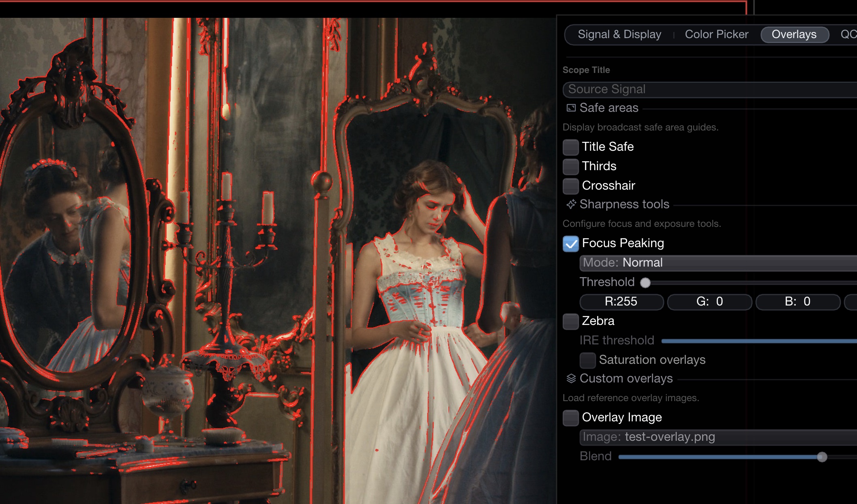This screenshot has height=504, width=857.
Task: Click the Threshold slider handle
Action: pos(645,283)
